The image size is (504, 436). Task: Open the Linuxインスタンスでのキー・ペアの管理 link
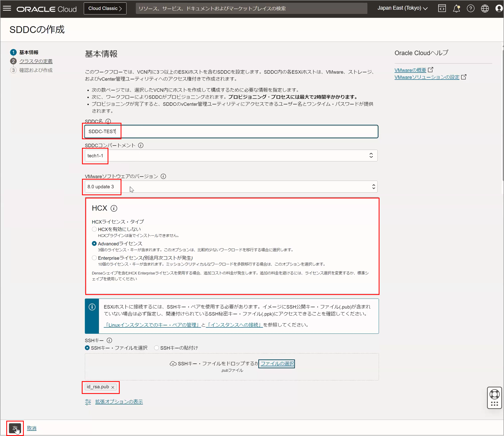[152, 325]
